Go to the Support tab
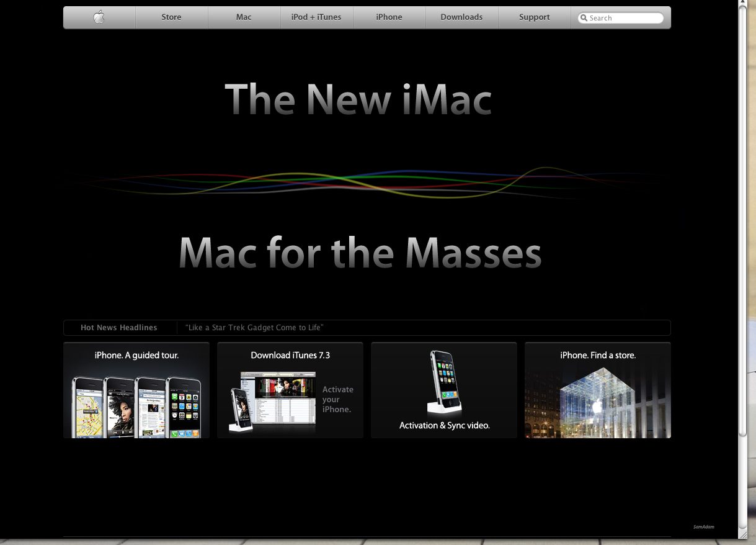 (x=534, y=17)
